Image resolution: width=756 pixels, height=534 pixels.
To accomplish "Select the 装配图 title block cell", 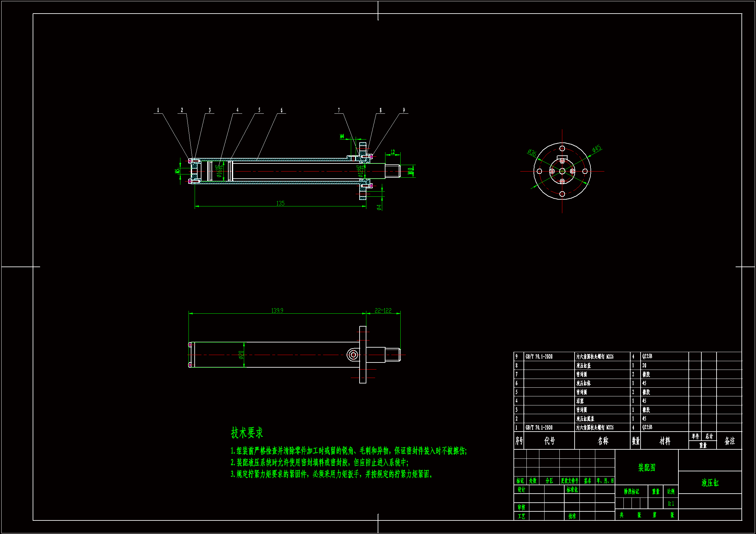I will (646, 467).
